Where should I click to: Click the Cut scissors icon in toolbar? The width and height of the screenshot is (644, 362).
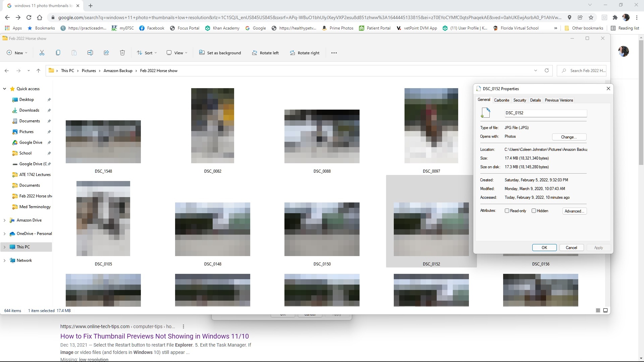(42, 53)
